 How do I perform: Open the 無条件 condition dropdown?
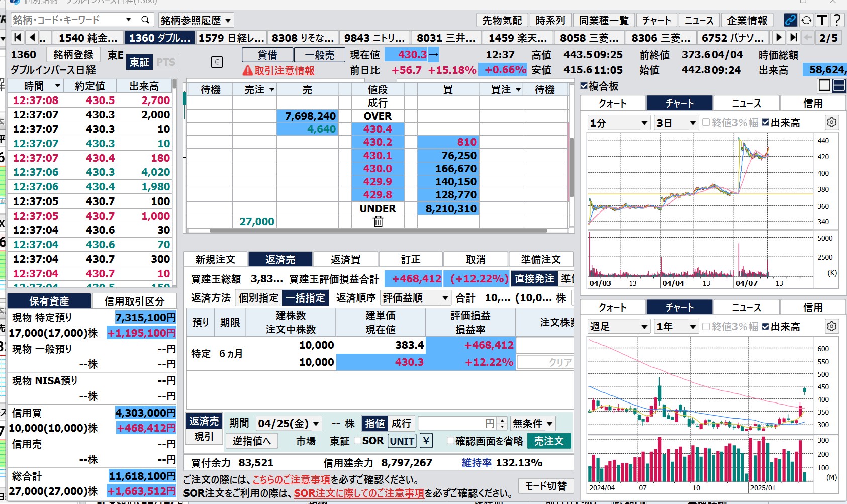coord(532,424)
